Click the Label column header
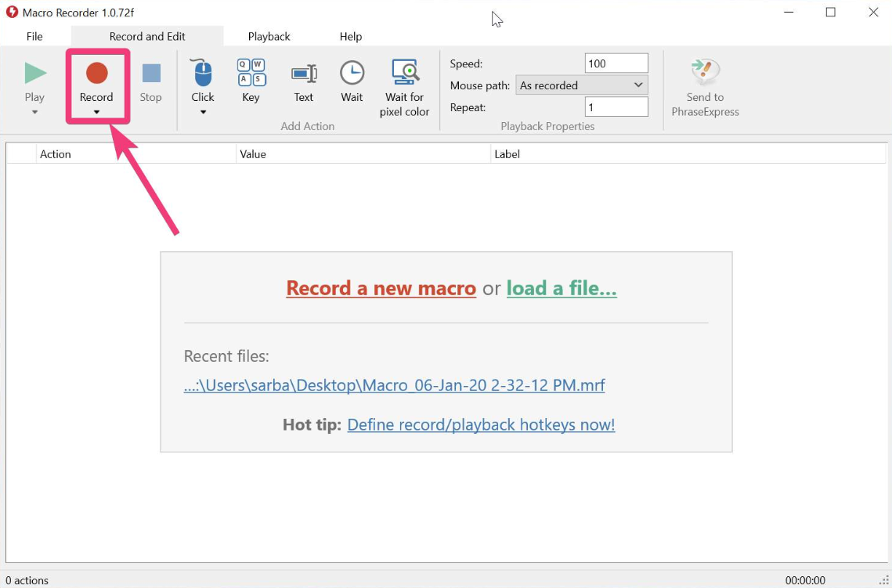 click(x=688, y=154)
